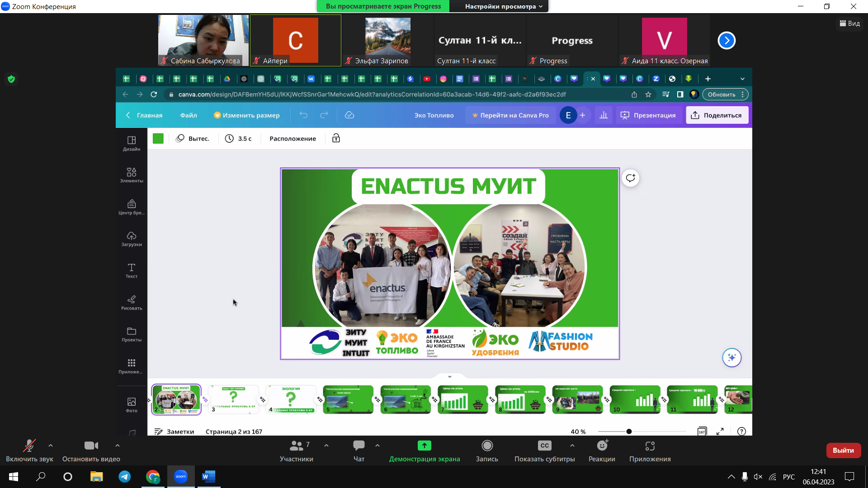Open the Draw tool in Canva sidebar
The height and width of the screenshot is (488, 868).
[132, 302]
